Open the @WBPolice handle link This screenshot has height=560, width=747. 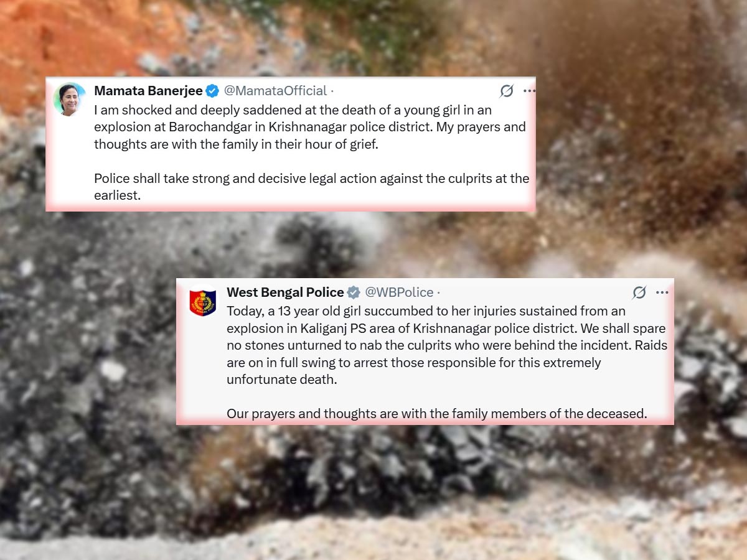pos(399,292)
